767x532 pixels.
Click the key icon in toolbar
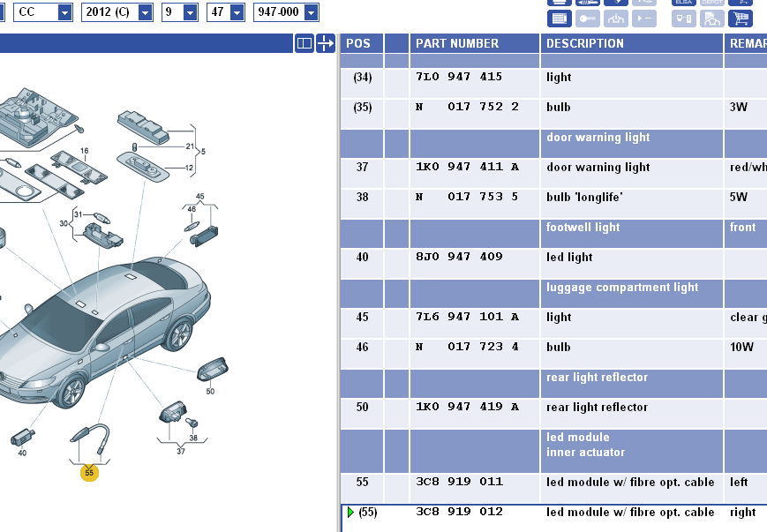tap(589, 19)
